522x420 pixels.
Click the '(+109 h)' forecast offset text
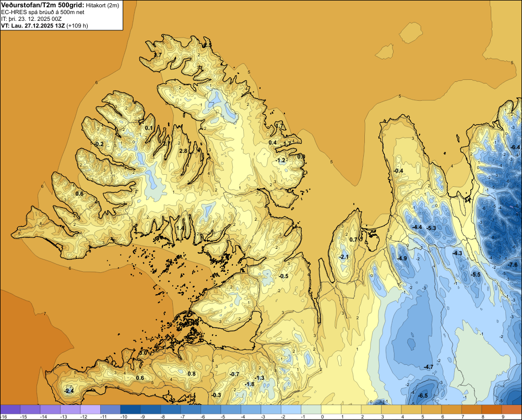[77, 26]
